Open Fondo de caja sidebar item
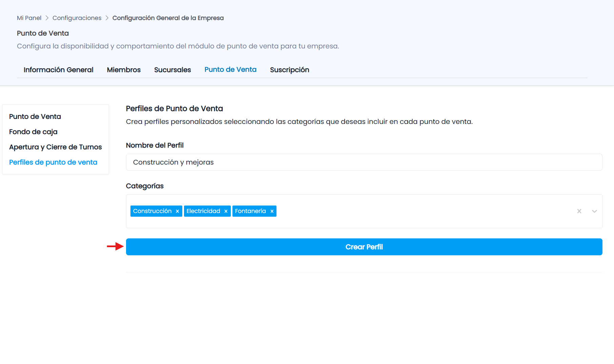 click(x=33, y=132)
